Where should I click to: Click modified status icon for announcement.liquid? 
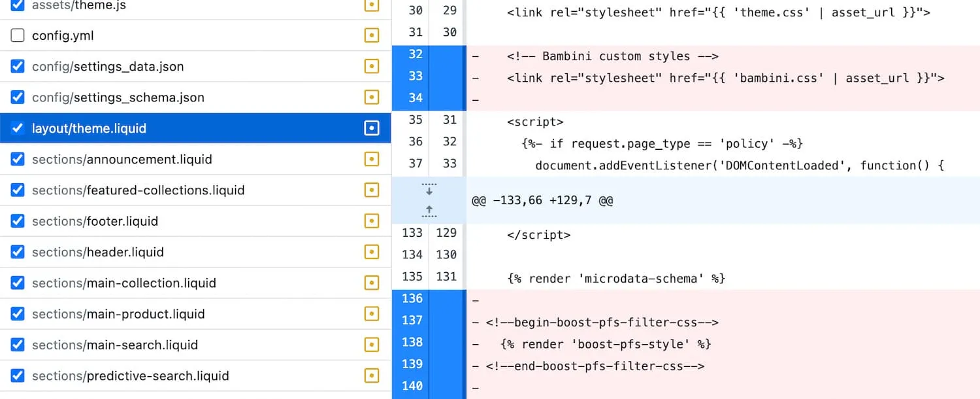[372, 159]
